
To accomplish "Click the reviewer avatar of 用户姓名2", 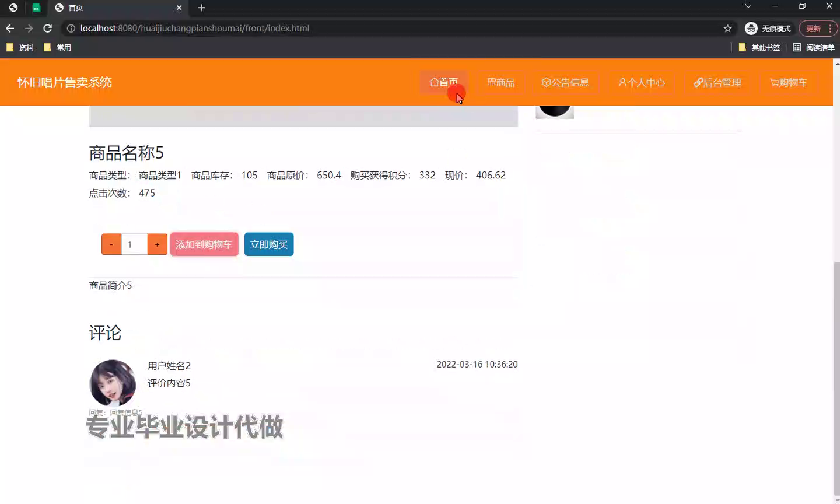I will point(113,383).
